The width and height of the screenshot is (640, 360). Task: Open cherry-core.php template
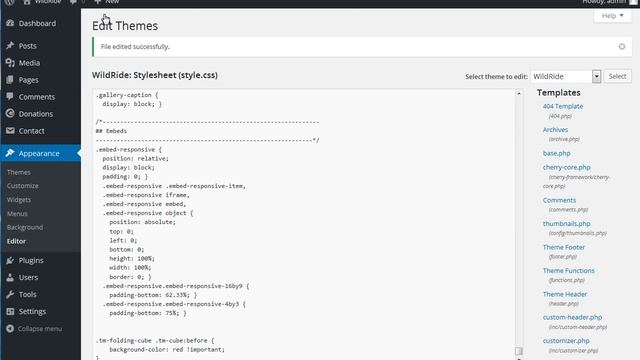coord(567,167)
